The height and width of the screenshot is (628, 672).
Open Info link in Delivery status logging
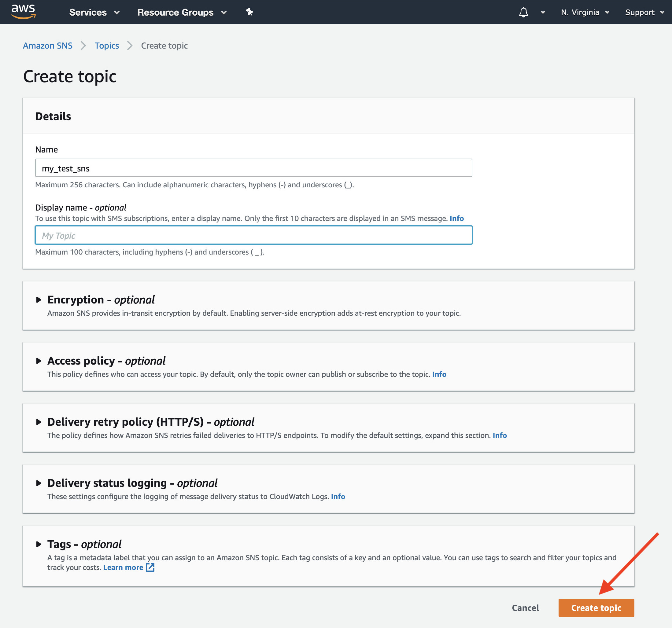point(338,497)
